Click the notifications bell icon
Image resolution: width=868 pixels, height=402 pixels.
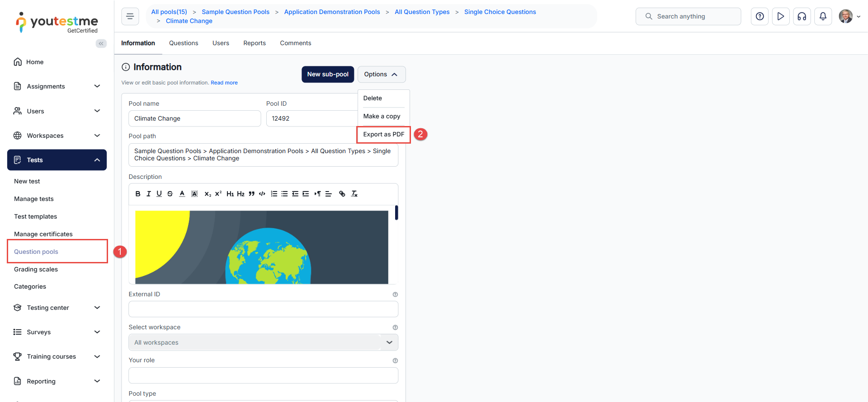coord(823,16)
